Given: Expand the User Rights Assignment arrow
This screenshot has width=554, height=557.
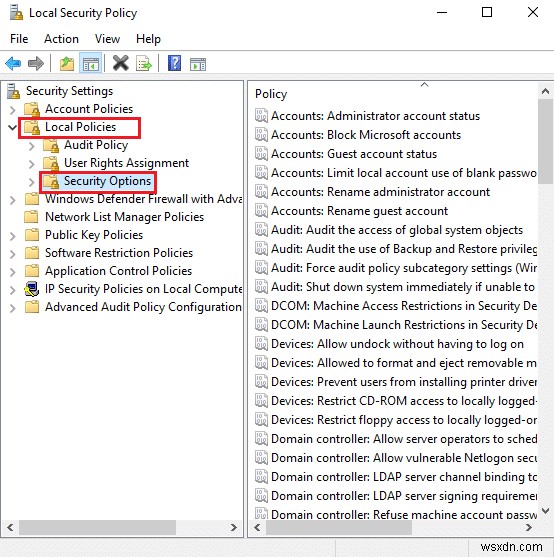Looking at the screenshot, I should (32, 164).
